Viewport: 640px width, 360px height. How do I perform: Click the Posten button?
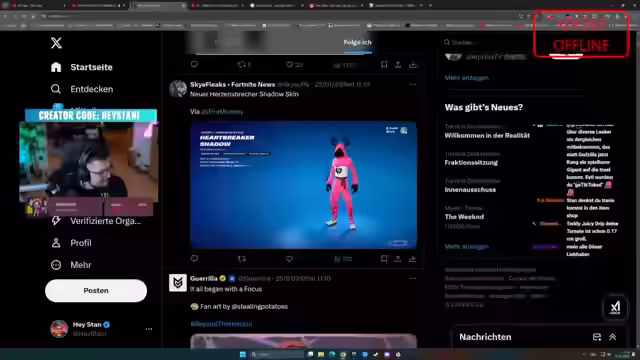pyautogui.click(x=96, y=291)
